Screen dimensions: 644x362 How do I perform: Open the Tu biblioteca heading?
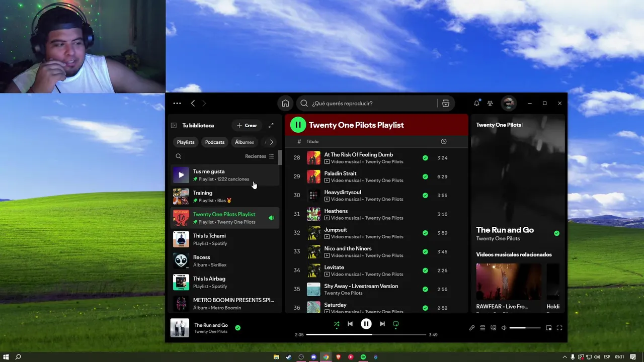tap(198, 125)
